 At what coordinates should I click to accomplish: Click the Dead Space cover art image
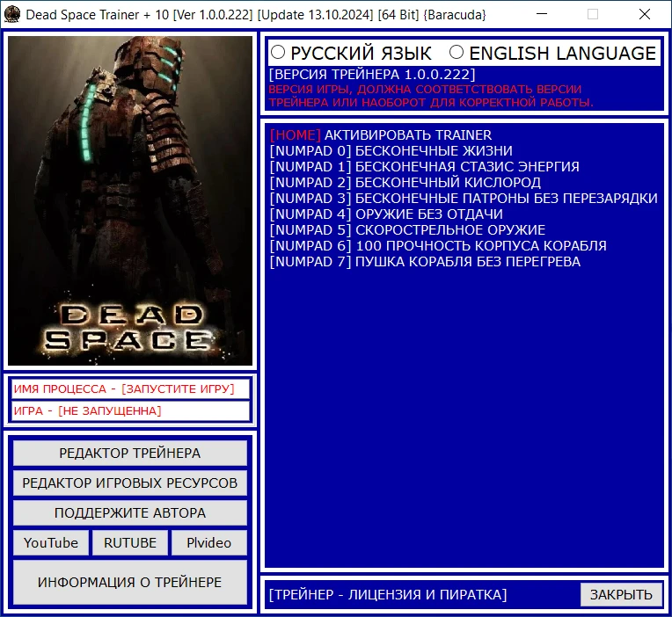coord(130,200)
